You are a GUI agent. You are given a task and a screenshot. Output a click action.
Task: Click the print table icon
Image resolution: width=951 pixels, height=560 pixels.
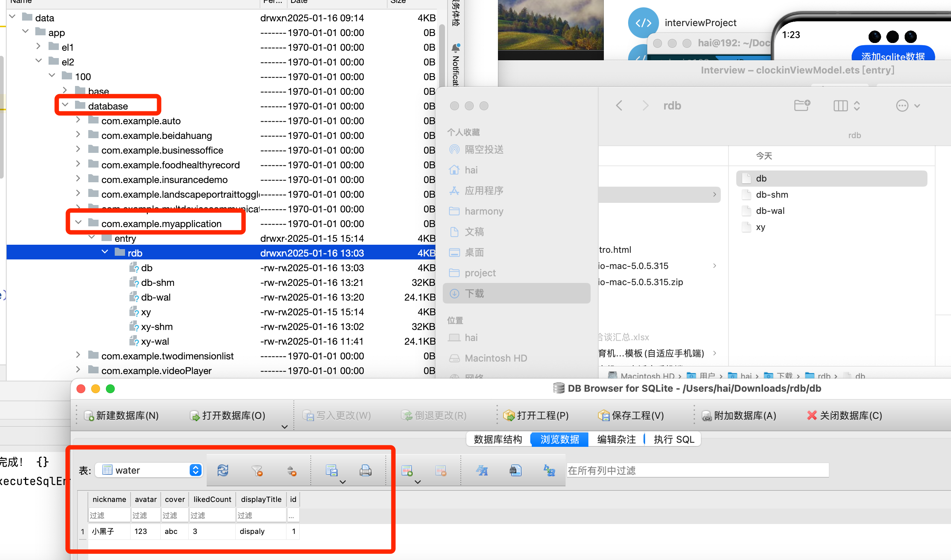click(365, 470)
